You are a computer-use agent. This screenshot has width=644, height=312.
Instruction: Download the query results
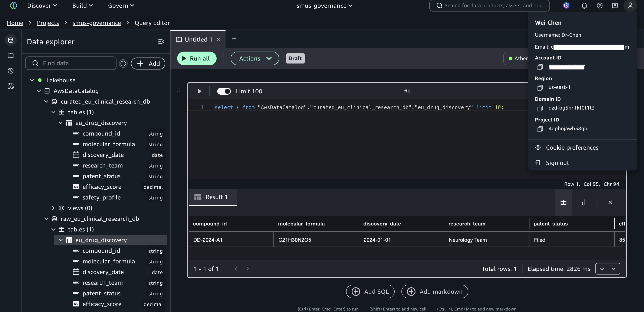coord(602,269)
